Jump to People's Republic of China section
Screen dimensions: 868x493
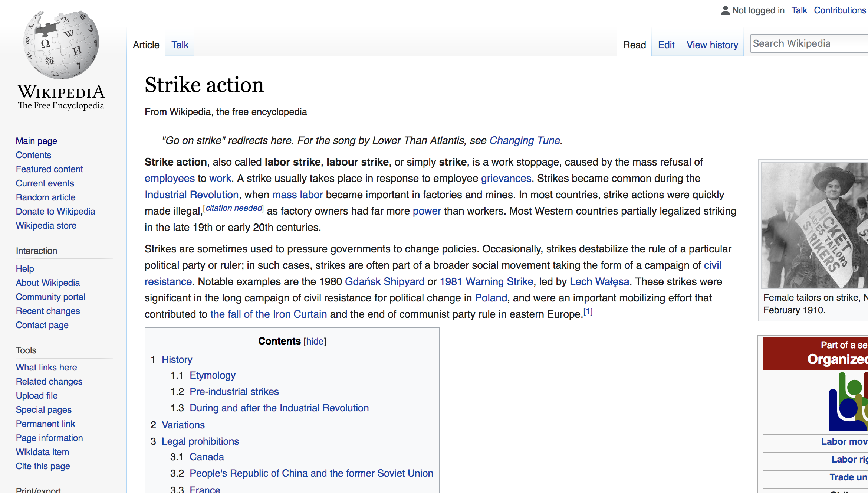pos(311,473)
